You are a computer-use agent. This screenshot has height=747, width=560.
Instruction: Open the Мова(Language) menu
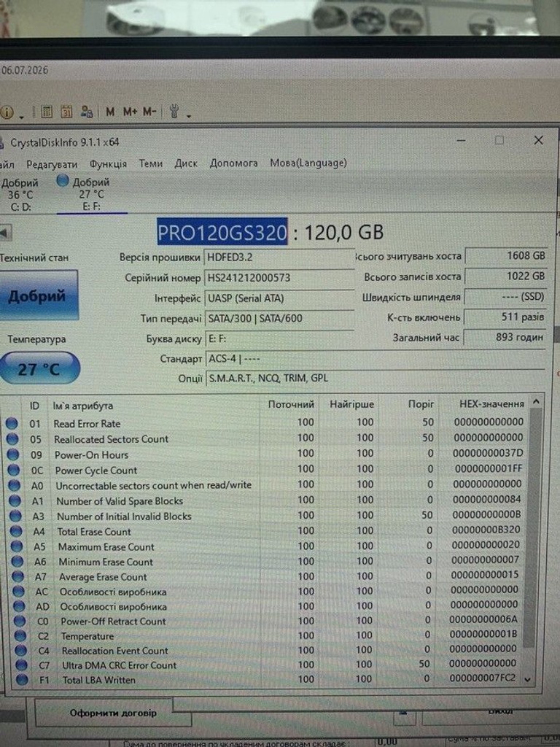tap(308, 163)
